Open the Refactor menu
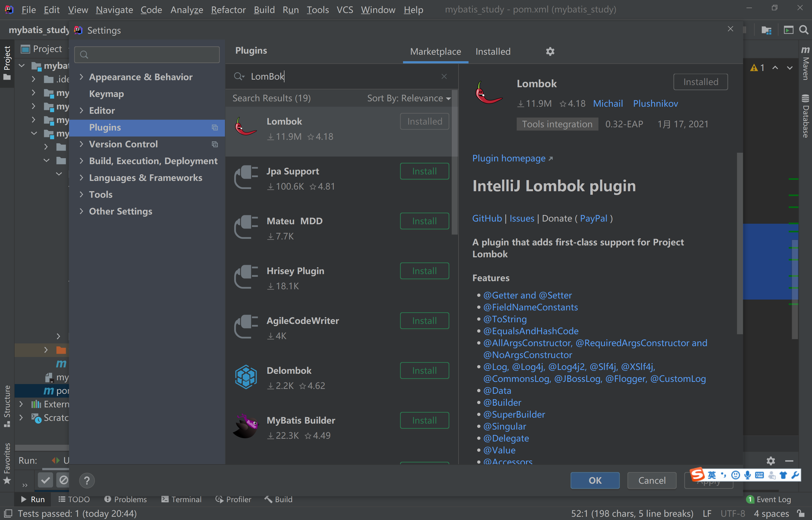 tap(228, 10)
